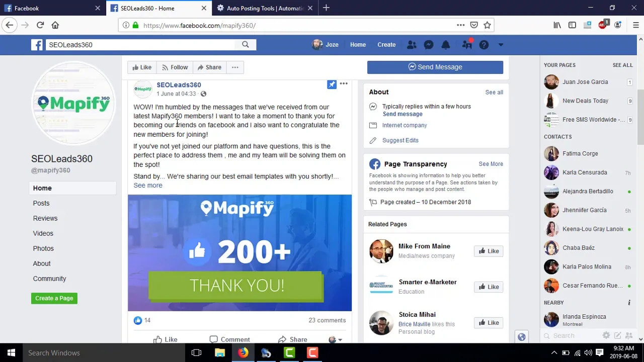Expand the post text with See more
The image size is (644, 362).
[148, 186]
